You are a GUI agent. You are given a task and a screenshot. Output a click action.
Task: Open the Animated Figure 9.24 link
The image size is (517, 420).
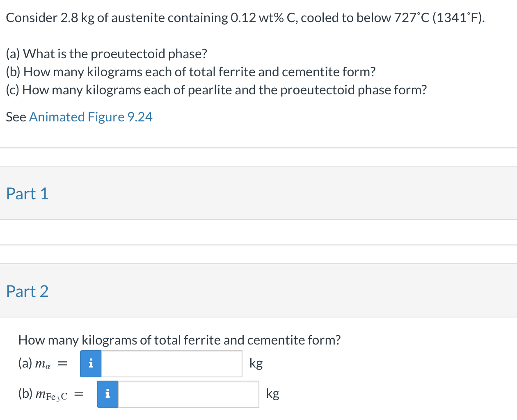(x=91, y=117)
